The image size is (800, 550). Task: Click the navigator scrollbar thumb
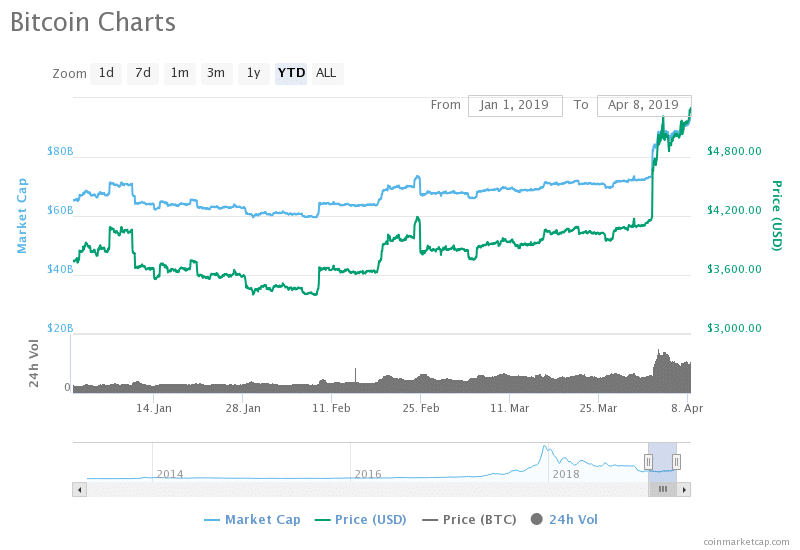tap(662, 490)
